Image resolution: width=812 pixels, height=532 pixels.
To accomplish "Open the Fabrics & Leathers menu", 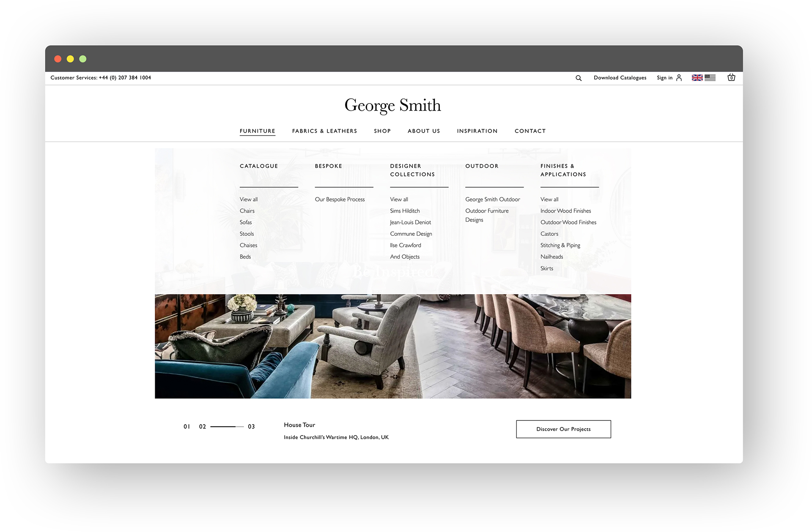I will [324, 131].
